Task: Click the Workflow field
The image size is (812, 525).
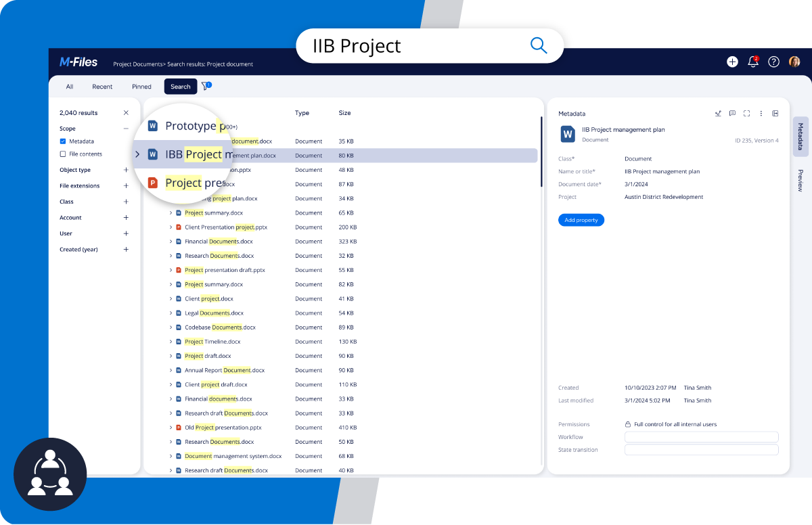Action: click(701, 437)
